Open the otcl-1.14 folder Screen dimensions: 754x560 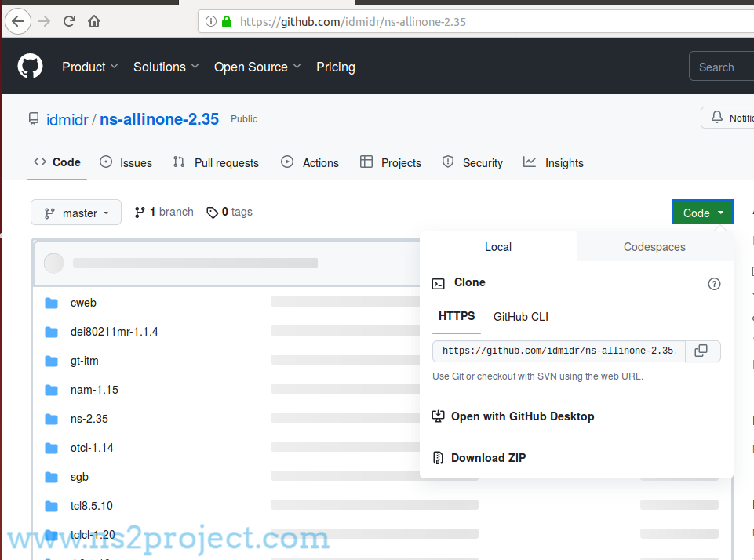[x=92, y=448]
